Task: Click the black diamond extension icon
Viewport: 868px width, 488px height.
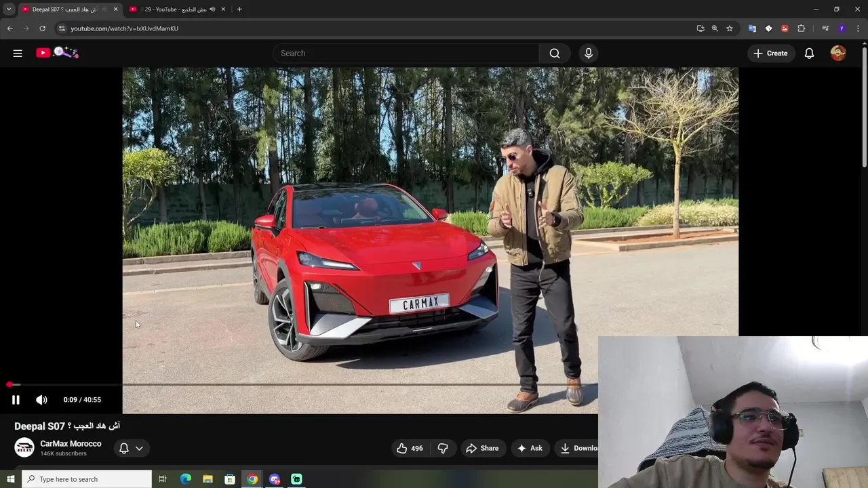Action: (x=768, y=28)
